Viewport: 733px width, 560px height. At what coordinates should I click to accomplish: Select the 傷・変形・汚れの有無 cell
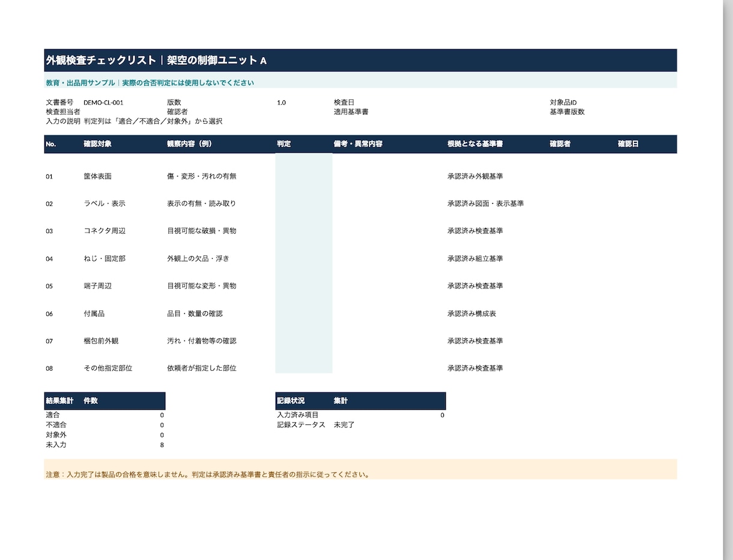tap(202, 177)
